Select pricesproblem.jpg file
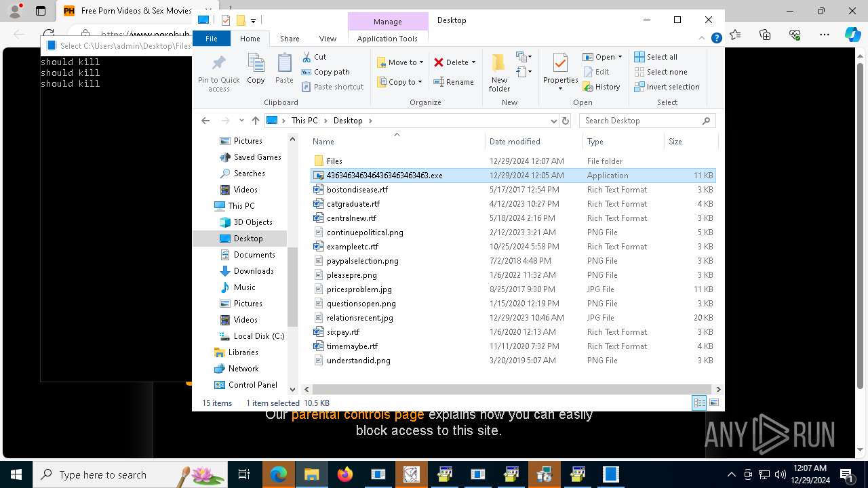 tap(513, 289)
